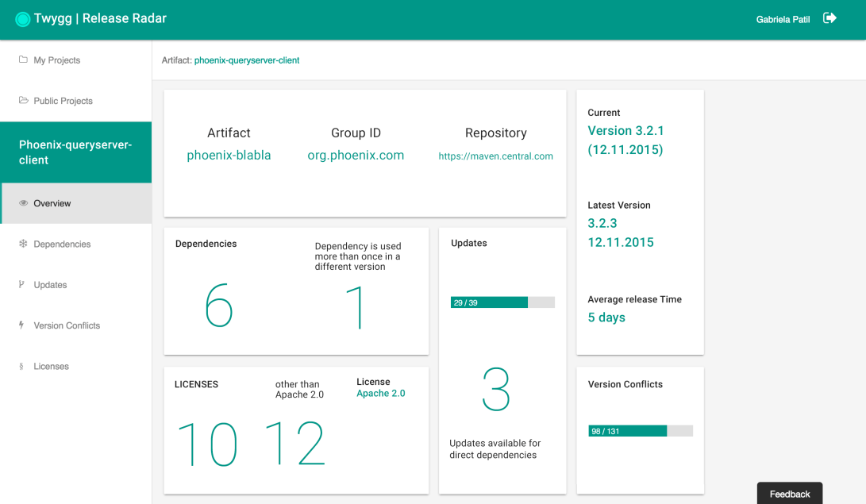Screen dimensions: 866x504
Task: Select Licenses in the sidebar
Action: pos(51,367)
